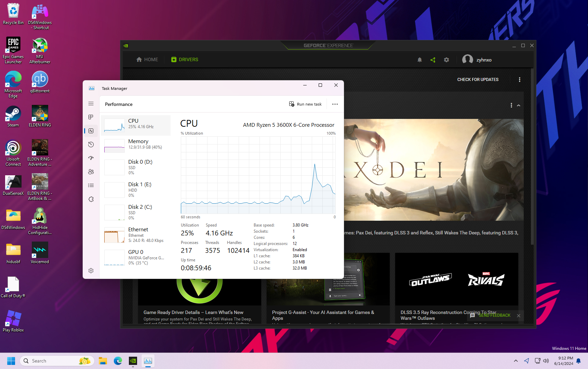Open File Explorer from taskbar
Screen dimensions: 588x369
[x=103, y=361]
